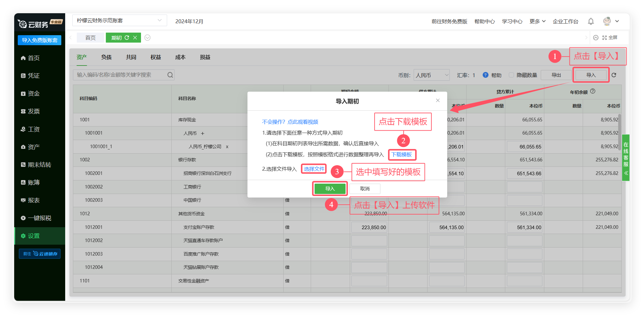Close the 导入期初 dialog with X

click(438, 100)
